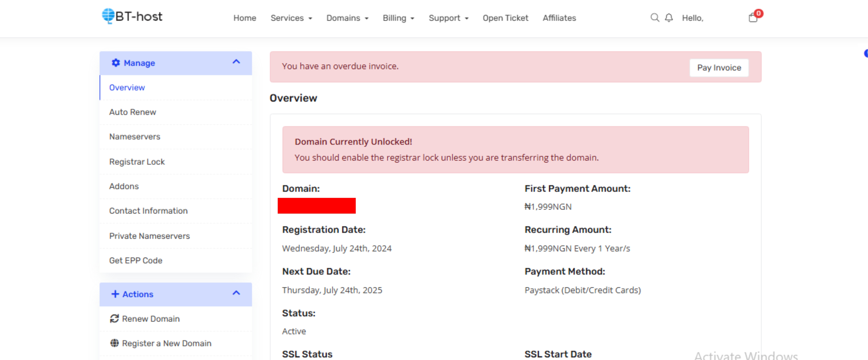Open the Registrar Lock sidebar link

pos(137,162)
